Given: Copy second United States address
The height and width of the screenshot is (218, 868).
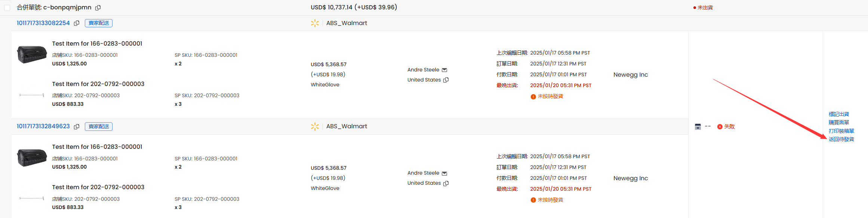Looking at the screenshot, I should (x=446, y=183).
